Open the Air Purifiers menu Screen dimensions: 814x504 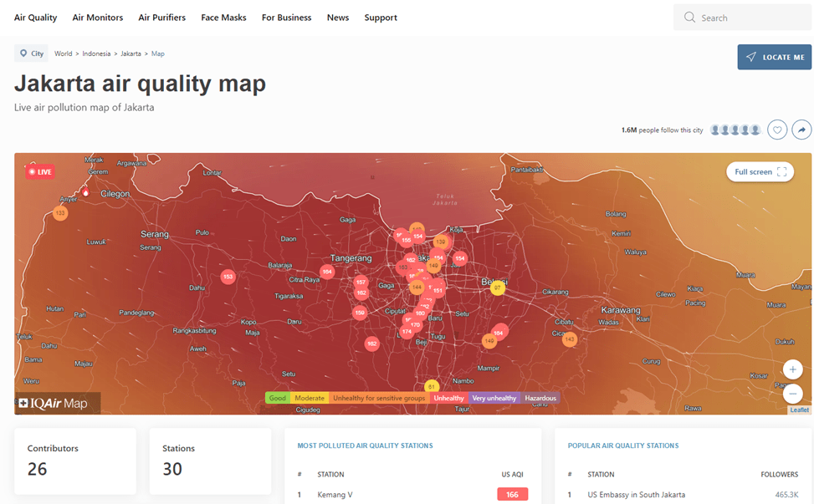tap(161, 18)
